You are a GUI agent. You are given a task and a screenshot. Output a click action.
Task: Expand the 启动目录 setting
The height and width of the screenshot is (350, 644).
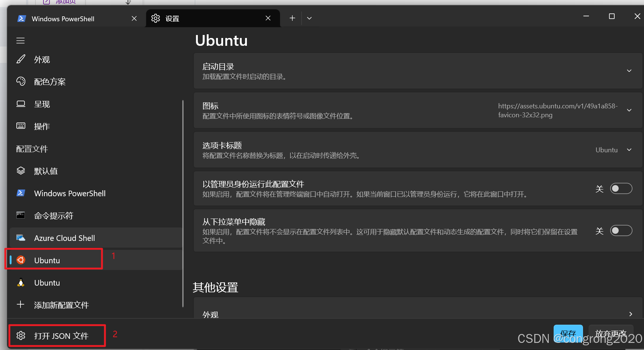tap(629, 71)
